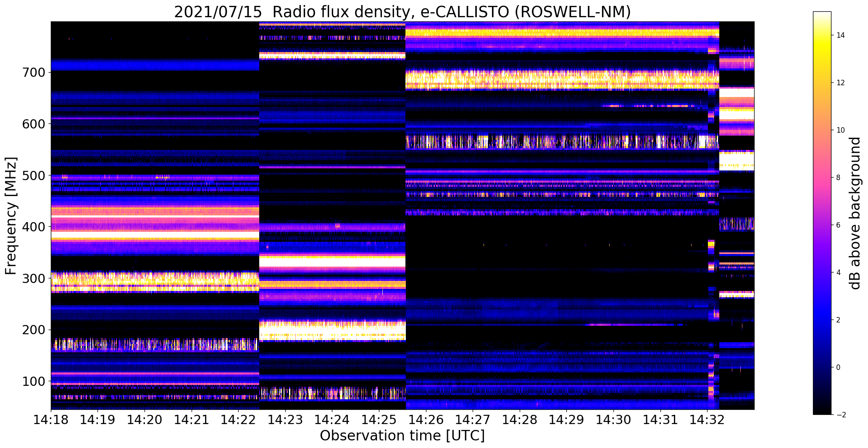Click the colorbar tick label 2

tap(839, 320)
